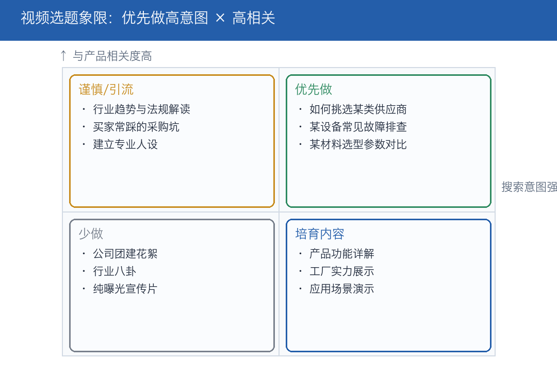Select bullet 纯曝光宣传片
The image size is (557, 392).
point(125,288)
